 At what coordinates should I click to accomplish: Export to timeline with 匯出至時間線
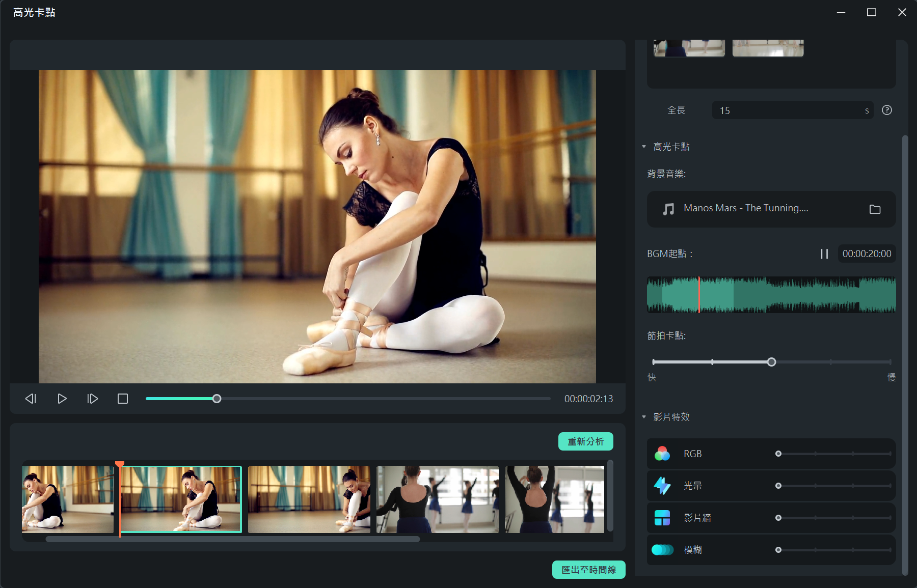tap(589, 570)
